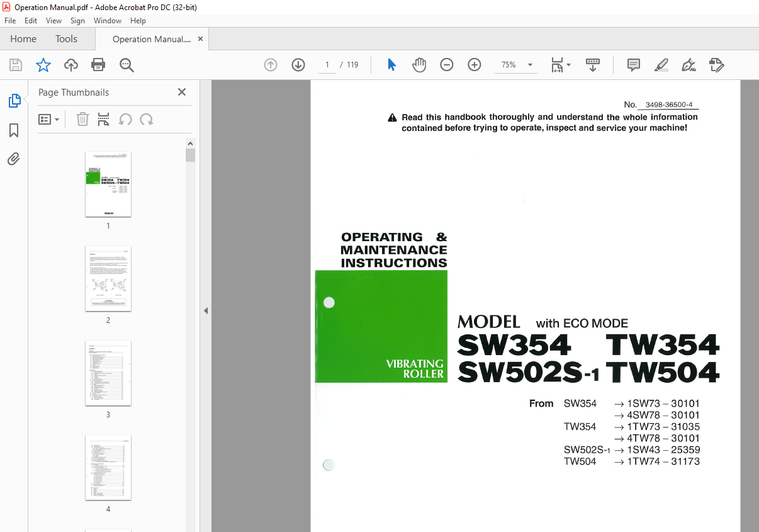Zoom out with the minus icon
The image size is (759, 532).
[447, 65]
